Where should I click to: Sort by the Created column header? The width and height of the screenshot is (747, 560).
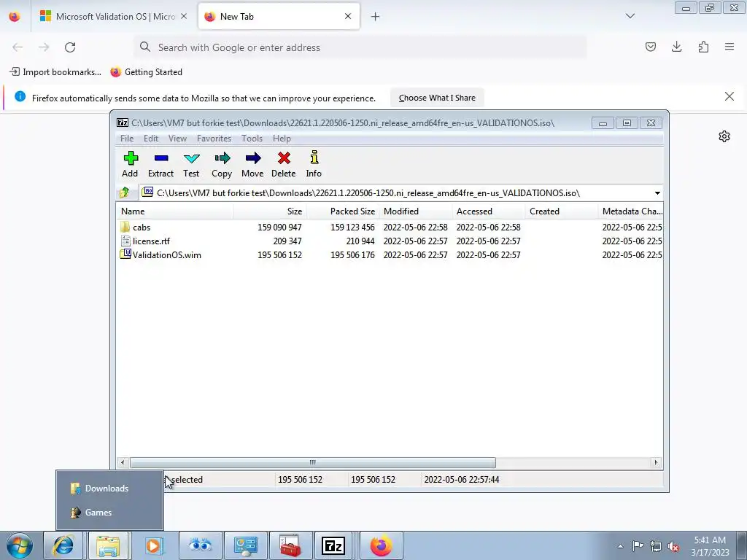pos(561,211)
